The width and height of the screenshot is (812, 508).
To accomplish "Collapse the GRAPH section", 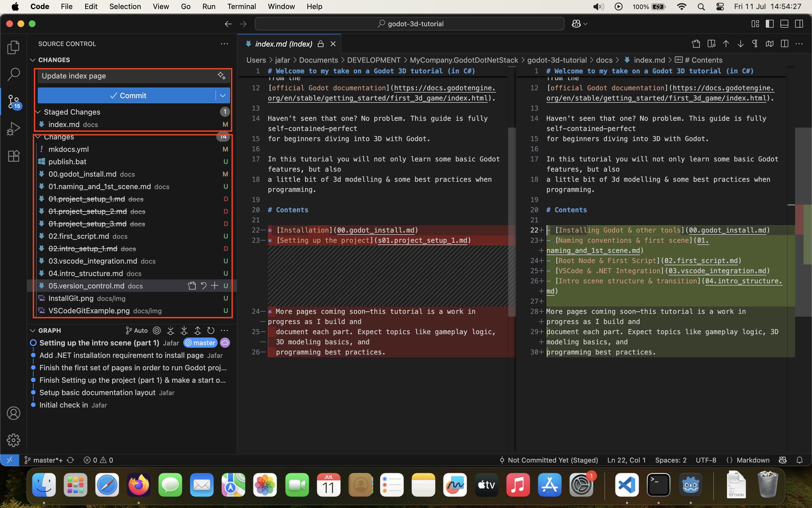I will point(32,330).
